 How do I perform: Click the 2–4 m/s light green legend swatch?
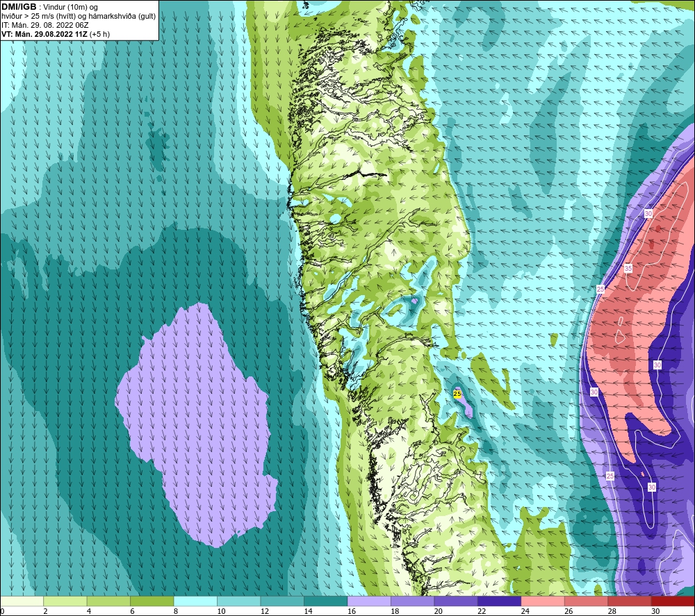65,601
